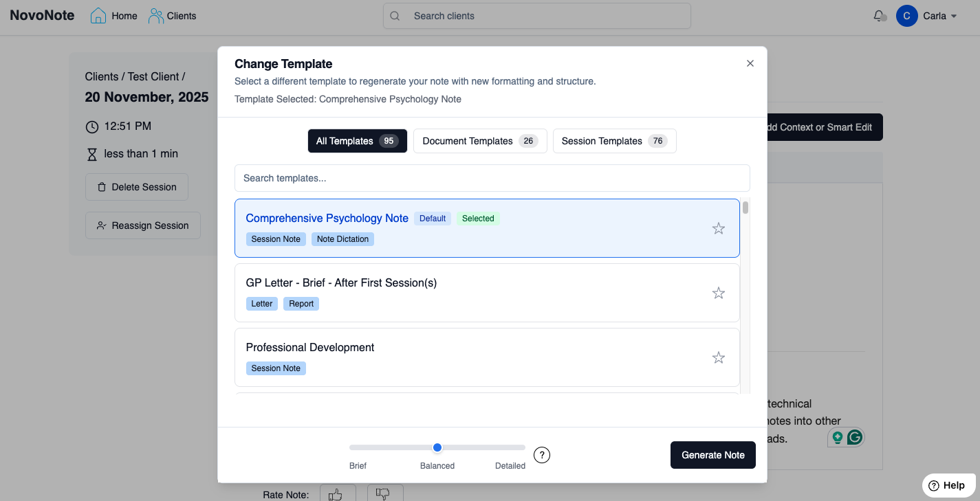The height and width of the screenshot is (501, 980).
Task: Star the GP Letter Brief template
Action: [x=719, y=293]
